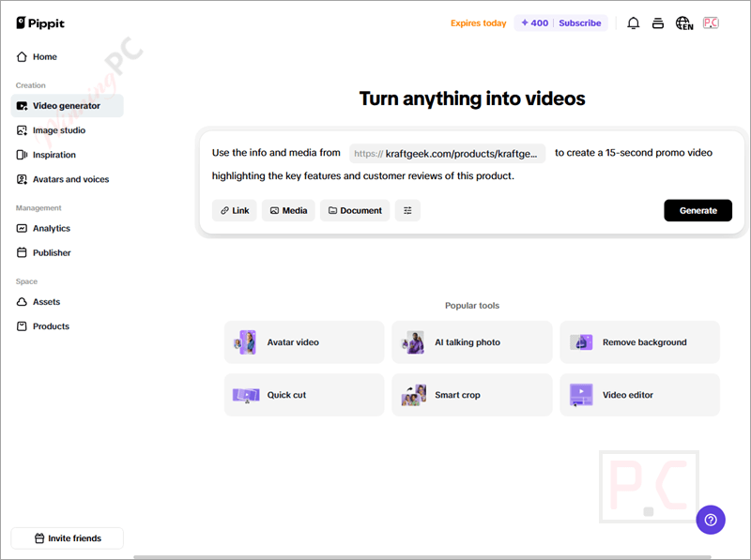The image size is (751, 560).
Task: Click the Subscribe link
Action: pos(579,23)
